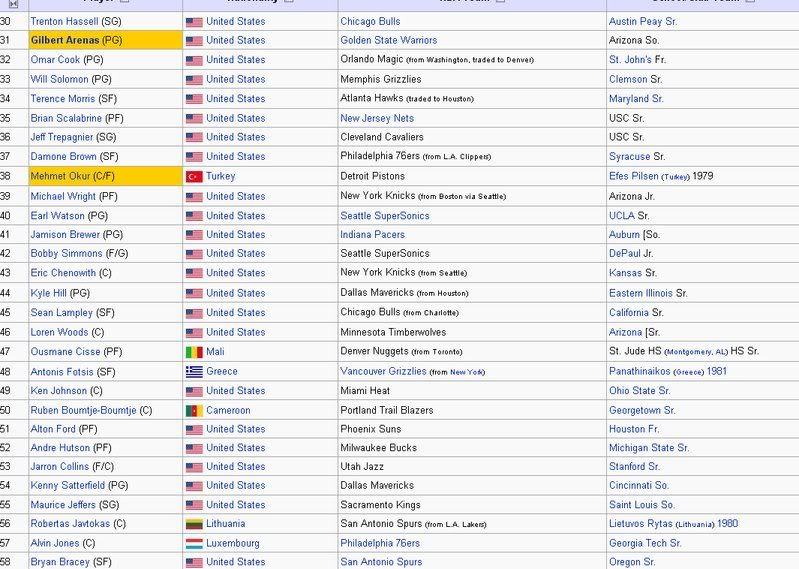Click the US flag in Trenton Hassell's row
The height and width of the screenshot is (569, 799).
tap(194, 22)
